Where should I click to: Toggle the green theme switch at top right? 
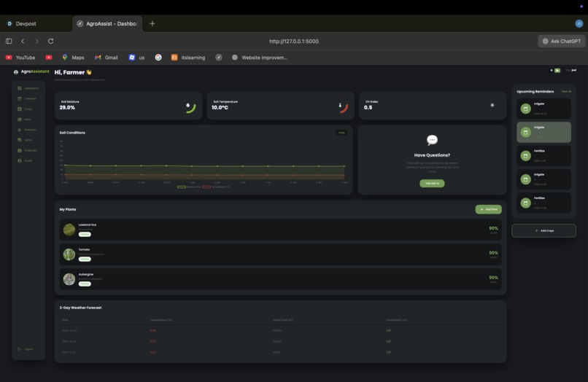pyautogui.click(x=557, y=71)
